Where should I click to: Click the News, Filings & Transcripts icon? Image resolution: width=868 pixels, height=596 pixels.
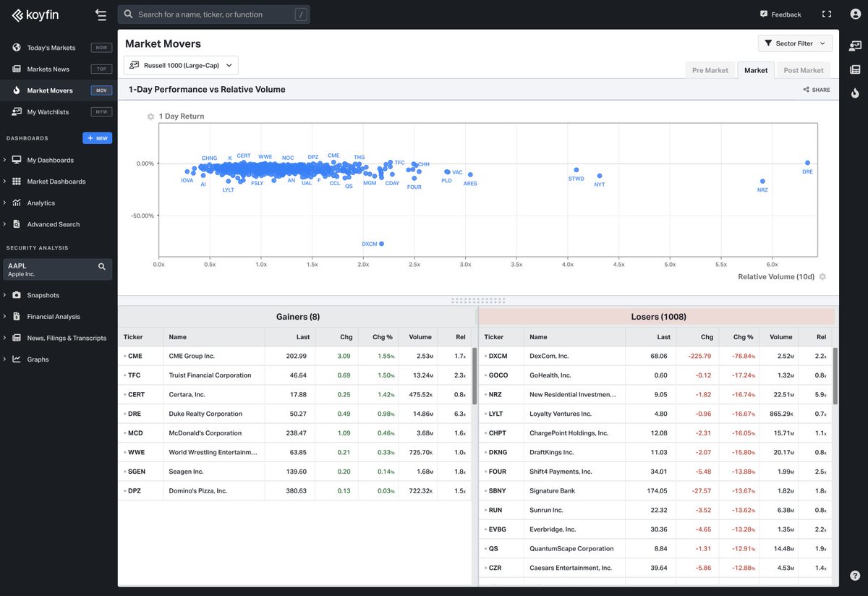16,338
